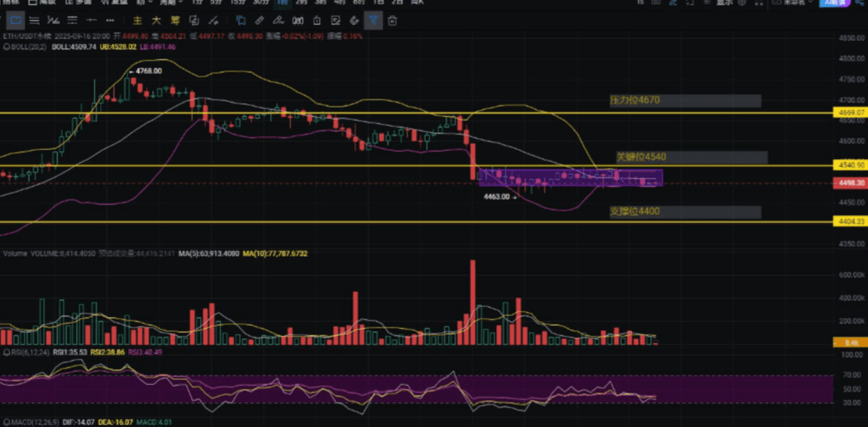Click the RSI1:35.53 value
The width and height of the screenshot is (868, 427).
[69, 351]
